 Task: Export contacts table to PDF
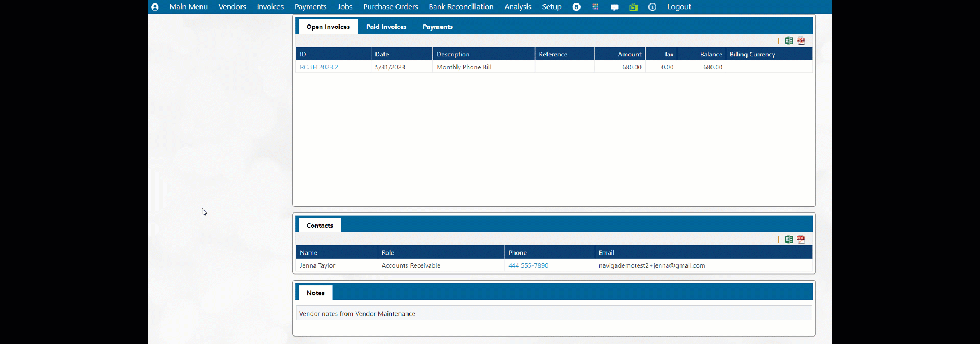(801, 240)
